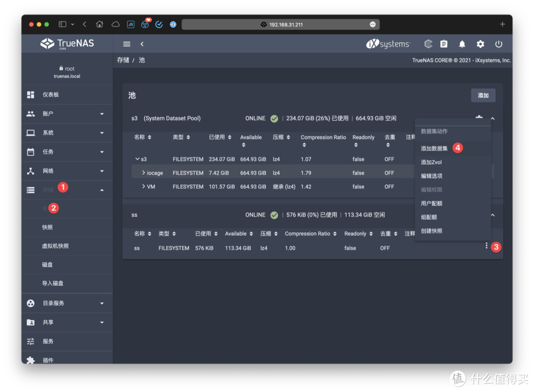Click the browser cloud icon
The image size is (534, 392).
click(116, 24)
